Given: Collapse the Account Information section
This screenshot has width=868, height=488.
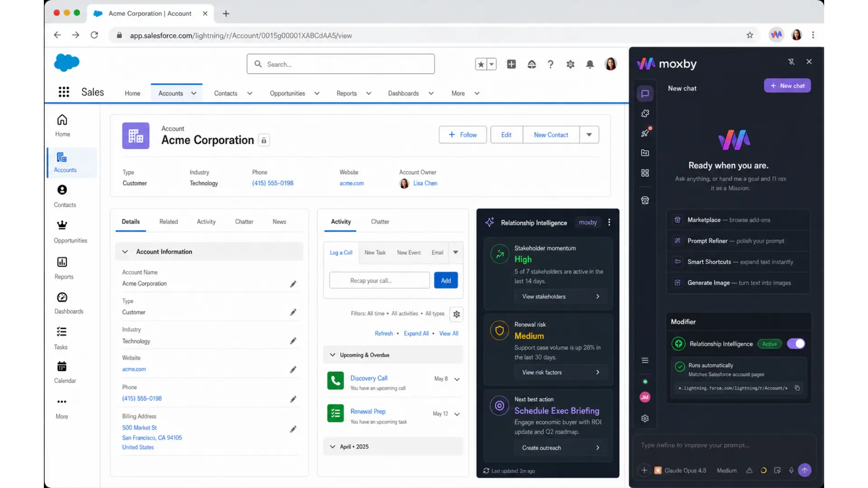Looking at the screenshot, I should pyautogui.click(x=125, y=252).
